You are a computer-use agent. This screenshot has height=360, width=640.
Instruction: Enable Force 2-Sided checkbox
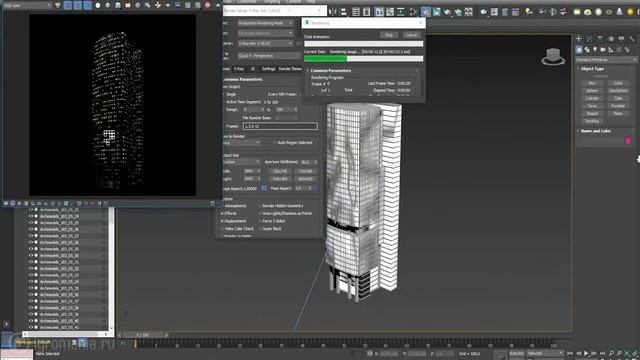point(260,221)
